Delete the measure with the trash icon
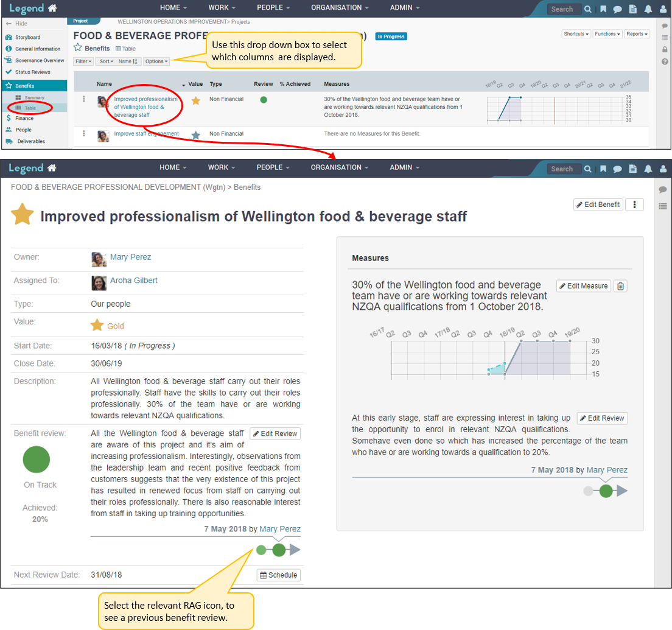 pyautogui.click(x=621, y=286)
